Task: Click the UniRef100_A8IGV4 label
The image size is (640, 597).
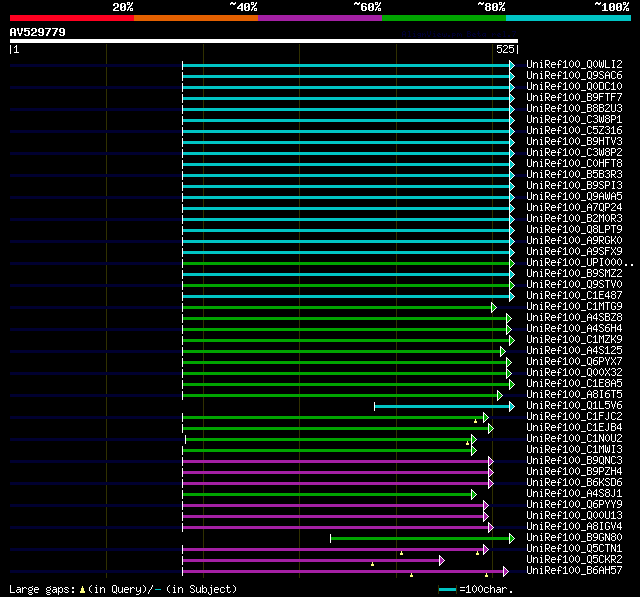Action: click(574, 527)
